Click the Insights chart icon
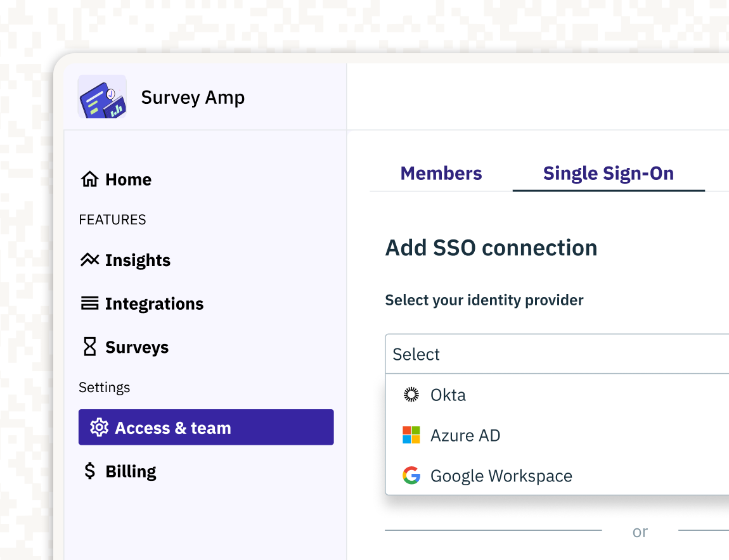Screen dimensions: 729x560 point(89,260)
